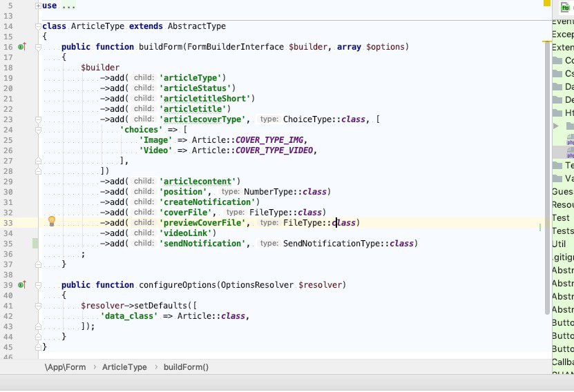The width and height of the screenshot is (574, 392).
Task: Click the 'data_class' key on line 42
Action: (x=129, y=316)
